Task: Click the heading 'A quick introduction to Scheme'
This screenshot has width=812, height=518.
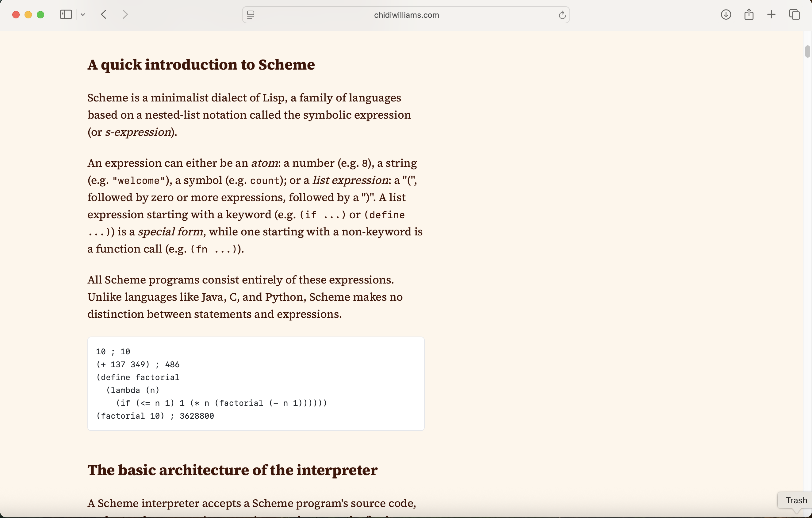Action: [x=201, y=65]
